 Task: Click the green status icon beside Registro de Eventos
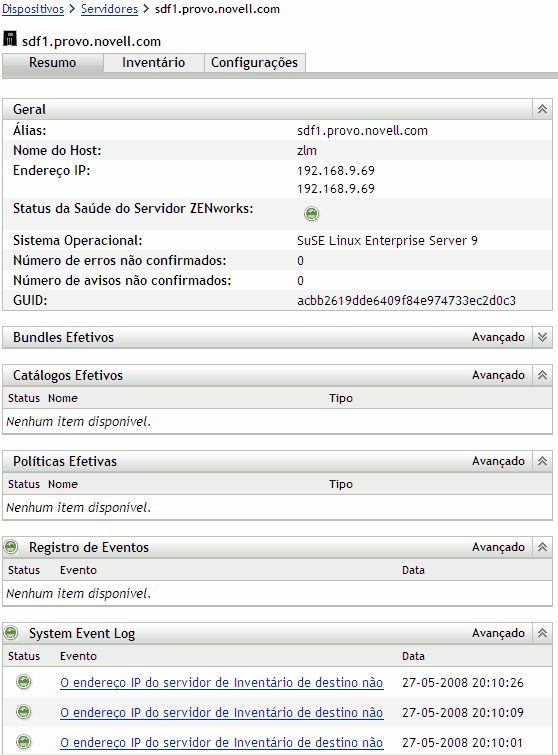click(x=11, y=547)
